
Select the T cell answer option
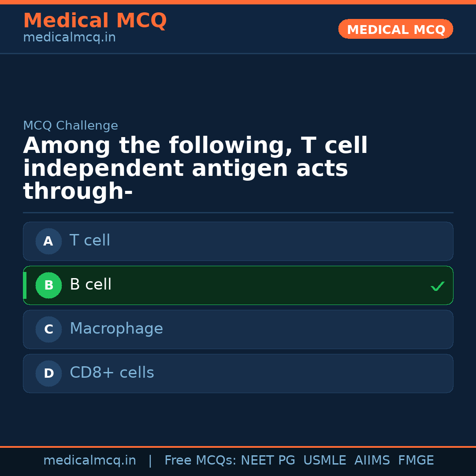(x=238, y=241)
